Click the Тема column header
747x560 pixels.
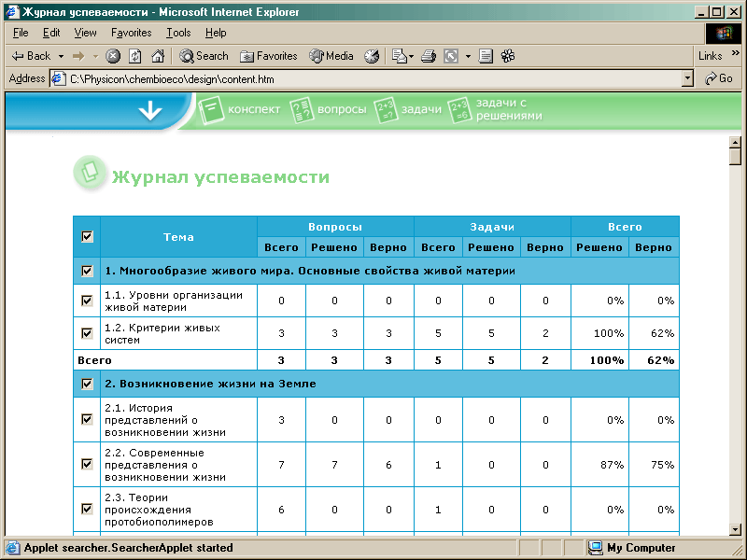(x=178, y=237)
